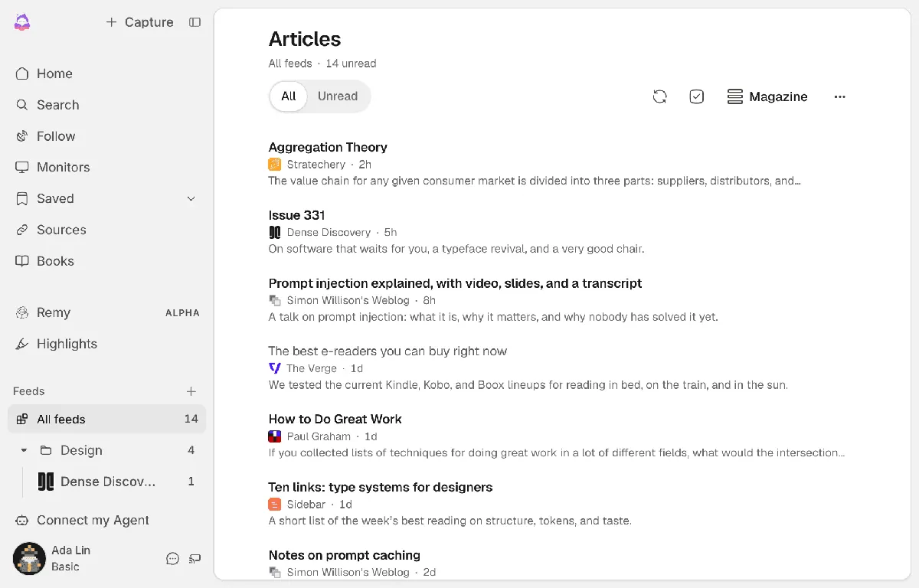Open Ten links: type systems article

pos(381,487)
